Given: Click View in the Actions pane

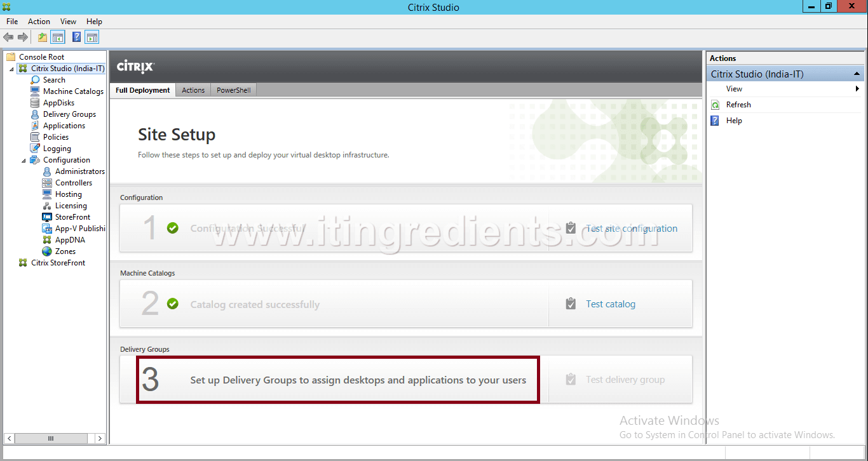Looking at the screenshot, I should [734, 89].
